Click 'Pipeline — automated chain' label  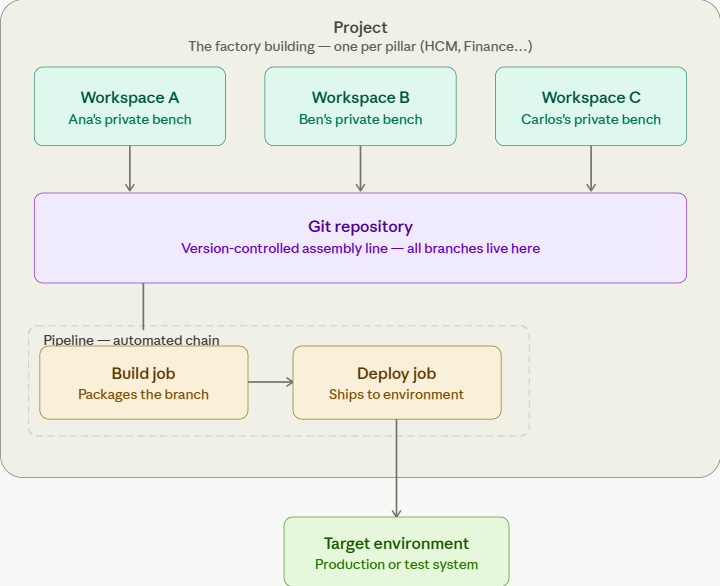[131, 340]
